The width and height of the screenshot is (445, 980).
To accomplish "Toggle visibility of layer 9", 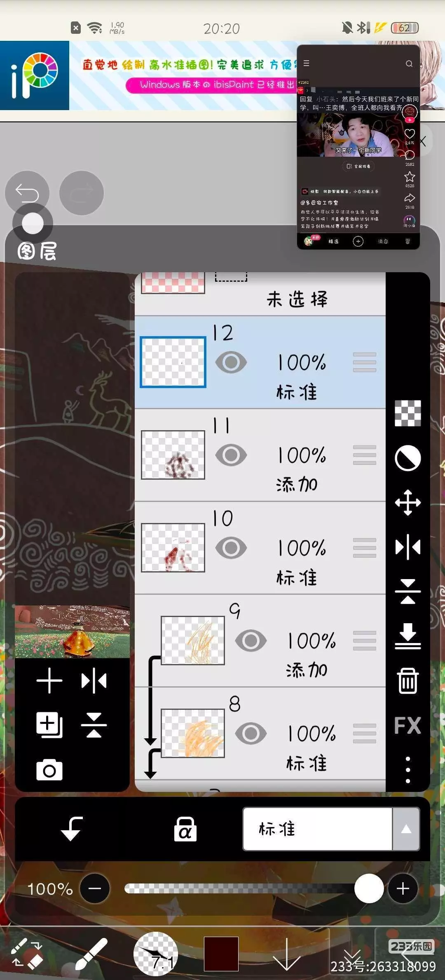I will (x=251, y=641).
